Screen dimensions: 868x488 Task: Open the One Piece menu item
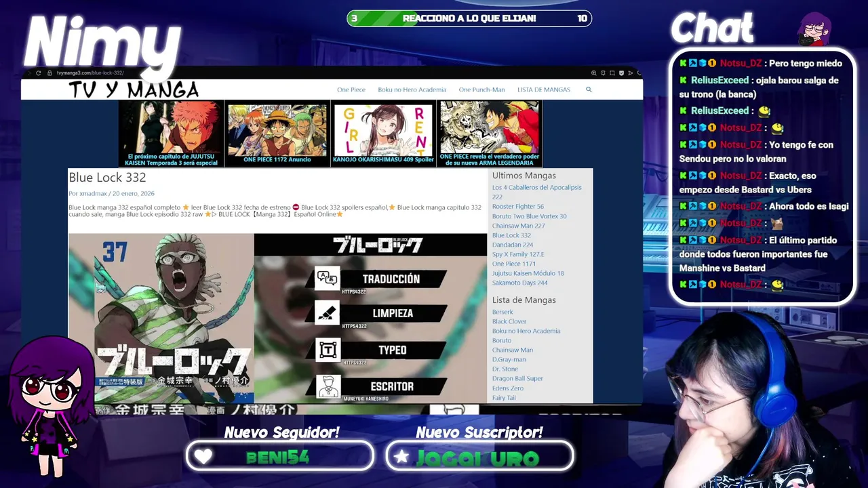351,89
